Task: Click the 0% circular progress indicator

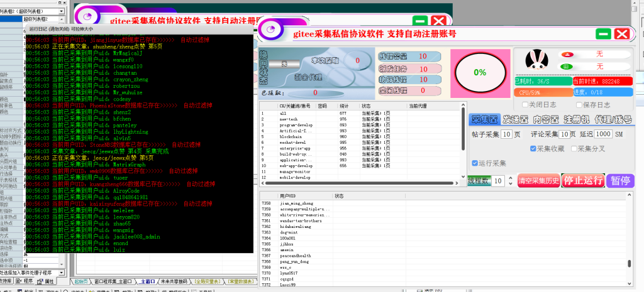Action: 480,72
